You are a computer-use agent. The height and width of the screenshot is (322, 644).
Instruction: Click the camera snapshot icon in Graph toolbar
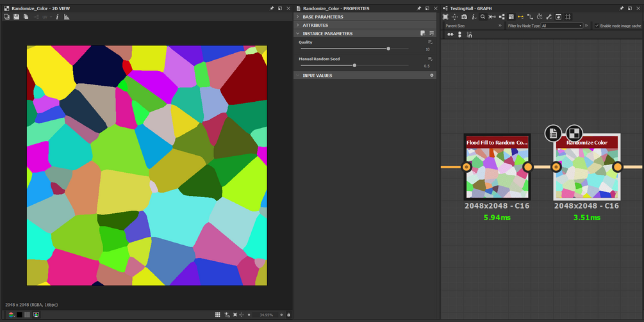(464, 17)
